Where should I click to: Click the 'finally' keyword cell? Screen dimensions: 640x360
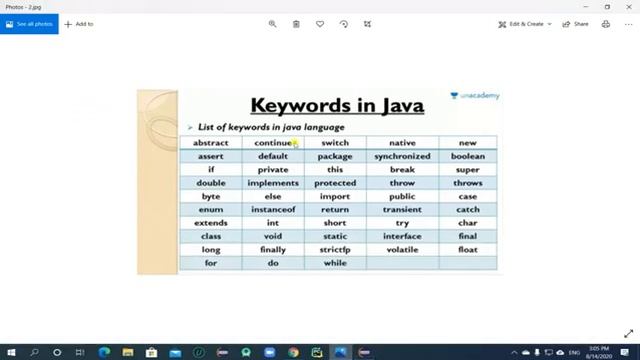pyautogui.click(x=273, y=250)
